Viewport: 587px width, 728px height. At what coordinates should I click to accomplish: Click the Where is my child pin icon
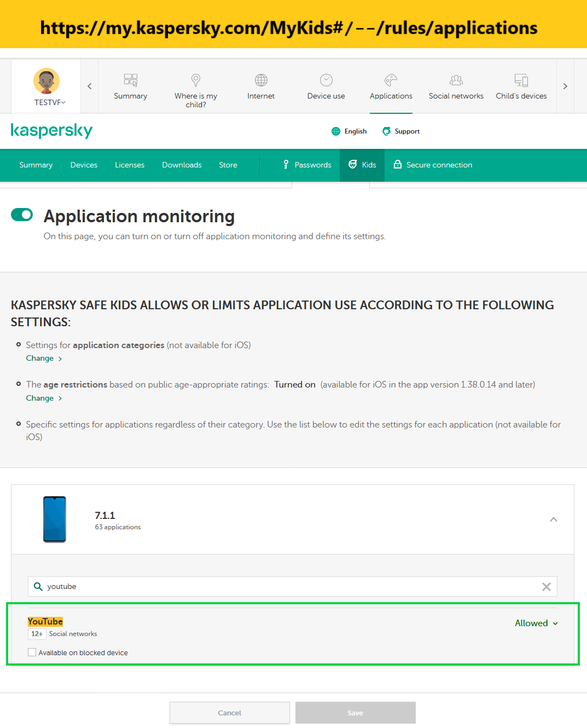pos(196,80)
